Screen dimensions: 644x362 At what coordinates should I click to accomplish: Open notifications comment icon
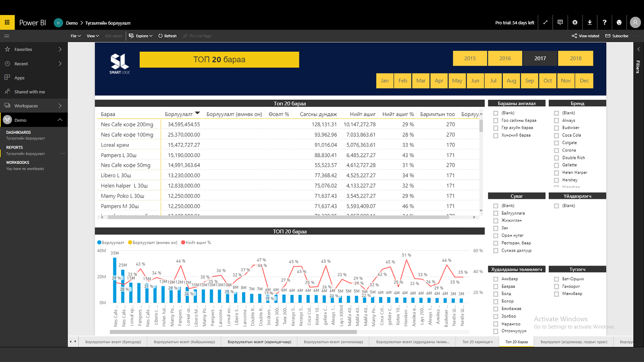(x=560, y=23)
